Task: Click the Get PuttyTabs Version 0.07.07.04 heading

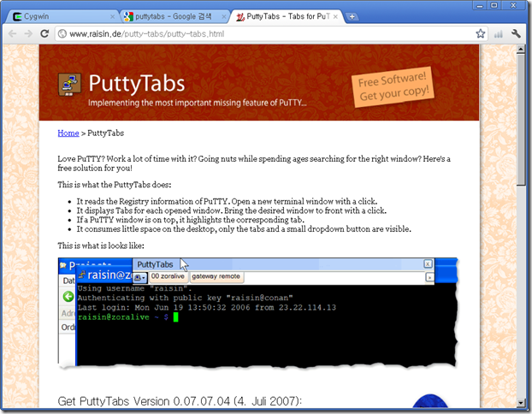Action: tap(180, 401)
